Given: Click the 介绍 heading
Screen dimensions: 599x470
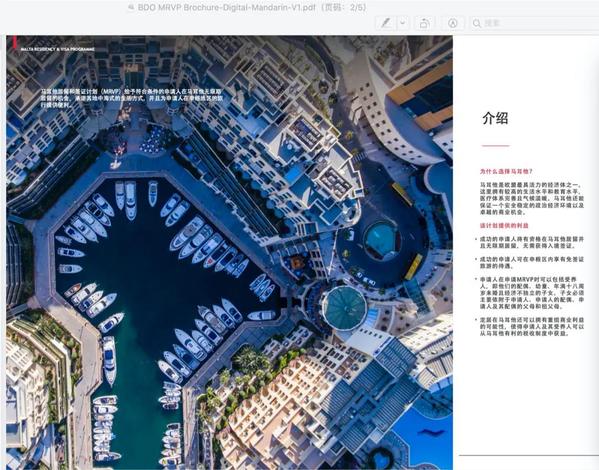Looking at the screenshot, I should click(x=495, y=118).
